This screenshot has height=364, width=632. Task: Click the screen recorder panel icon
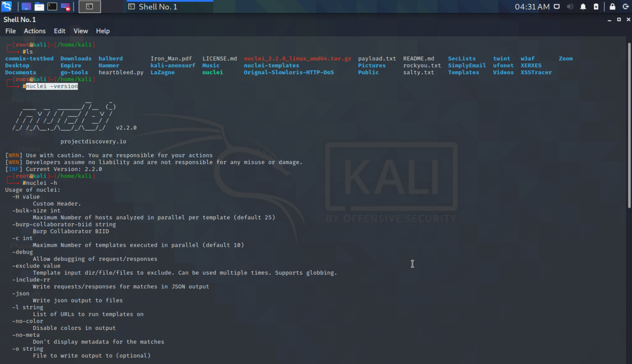point(66,7)
